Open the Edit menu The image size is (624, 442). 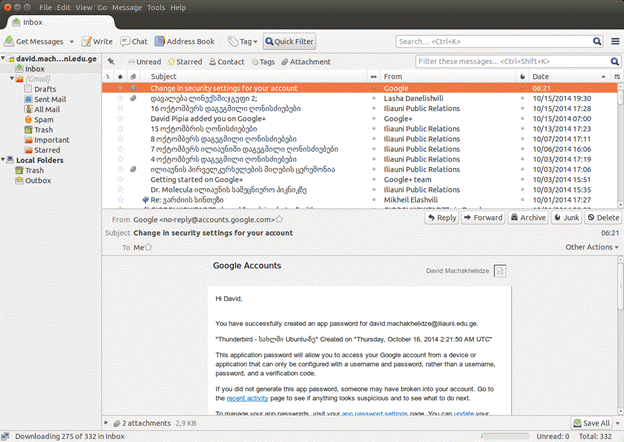pos(63,7)
